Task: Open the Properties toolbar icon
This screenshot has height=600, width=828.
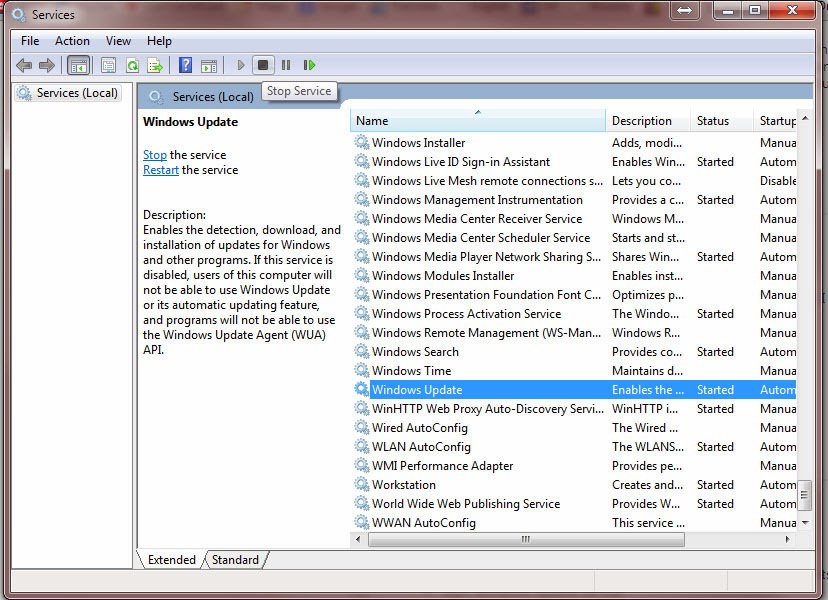Action: pyautogui.click(x=108, y=65)
